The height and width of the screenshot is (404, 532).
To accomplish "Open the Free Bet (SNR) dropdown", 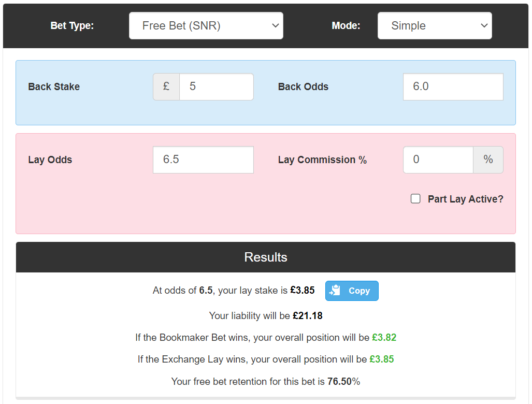I will pos(206,26).
